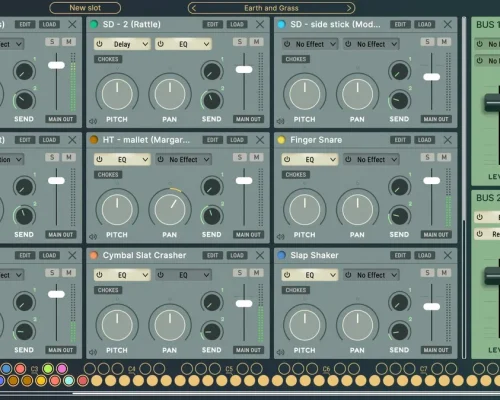500x400 pixels.
Task: Toggle power of Delay effect on SD - 2 (Rattle)
Action: click(99, 44)
